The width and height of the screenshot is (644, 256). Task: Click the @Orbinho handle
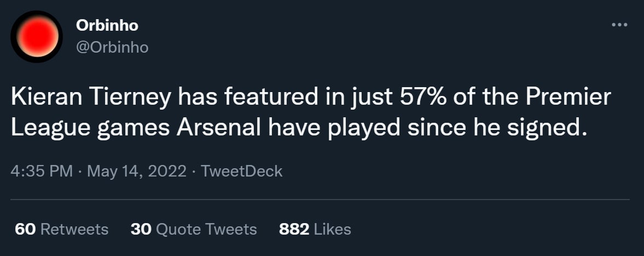(112, 47)
